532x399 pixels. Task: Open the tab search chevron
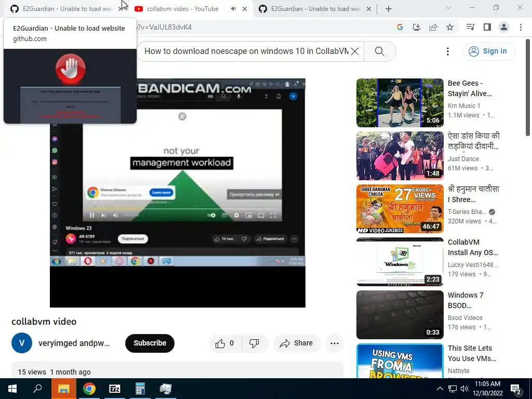click(448, 7)
